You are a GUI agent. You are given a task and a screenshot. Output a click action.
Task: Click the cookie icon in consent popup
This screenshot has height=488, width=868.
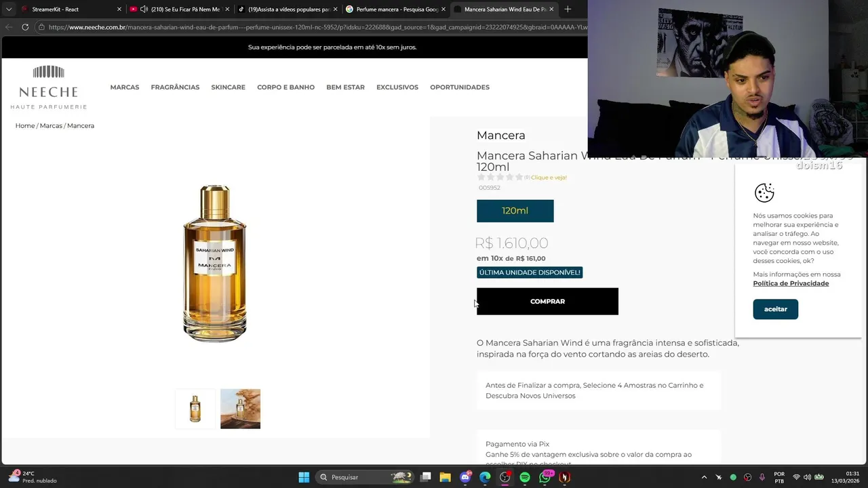pos(764,192)
